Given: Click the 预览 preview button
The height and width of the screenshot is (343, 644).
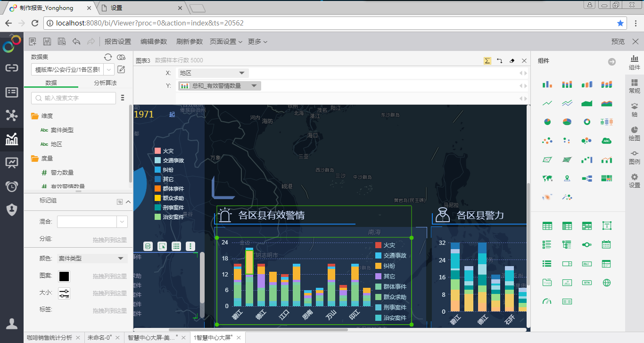Looking at the screenshot, I should pyautogui.click(x=618, y=42).
